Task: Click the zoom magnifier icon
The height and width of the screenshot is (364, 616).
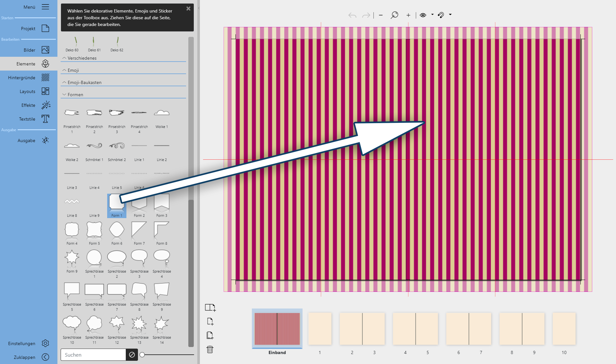Action: (394, 15)
